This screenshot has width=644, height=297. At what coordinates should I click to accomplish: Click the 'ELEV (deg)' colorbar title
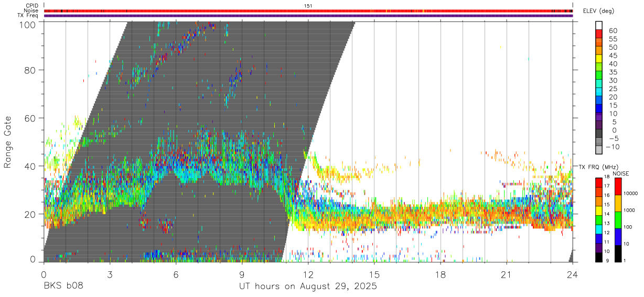click(x=598, y=11)
